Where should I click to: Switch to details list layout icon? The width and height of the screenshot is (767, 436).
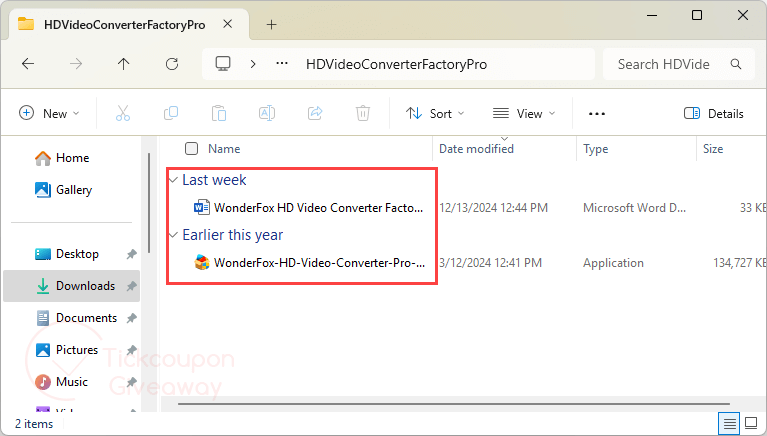729,423
